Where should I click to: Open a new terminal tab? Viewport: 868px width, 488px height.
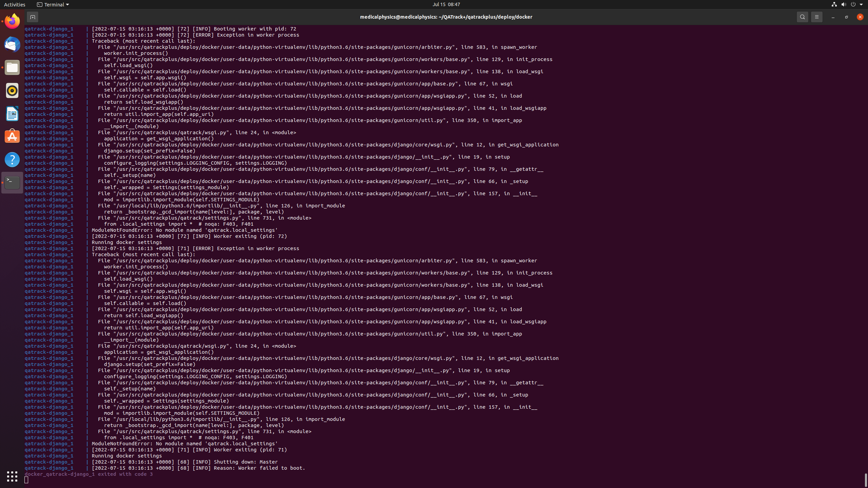coord(33,17)
